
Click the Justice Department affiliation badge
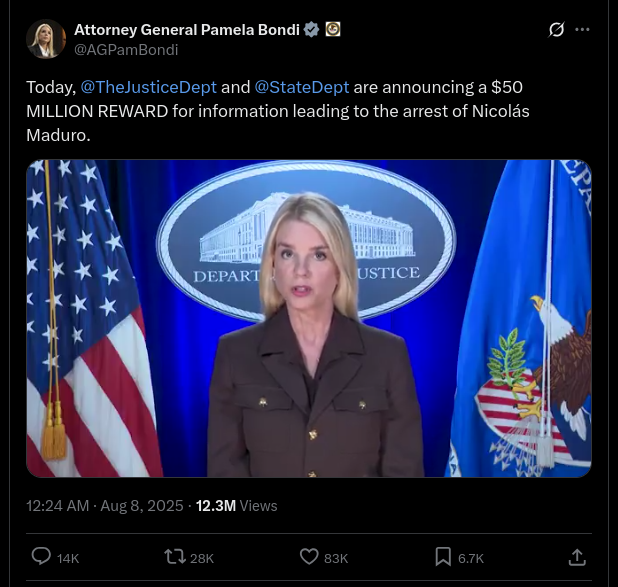[x=333, y=30]
